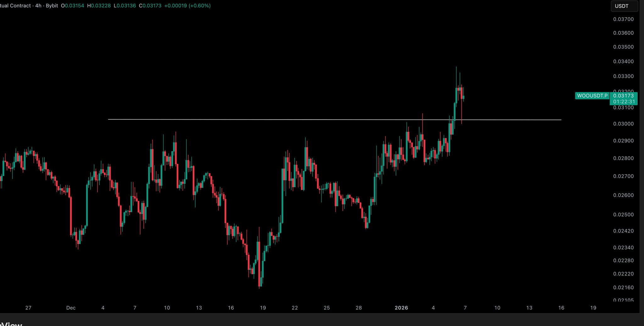The height and width of the screenshot is (326, 644).
Task: Click the 01:22:31 candle countdown timer
Action: [624, 102]
